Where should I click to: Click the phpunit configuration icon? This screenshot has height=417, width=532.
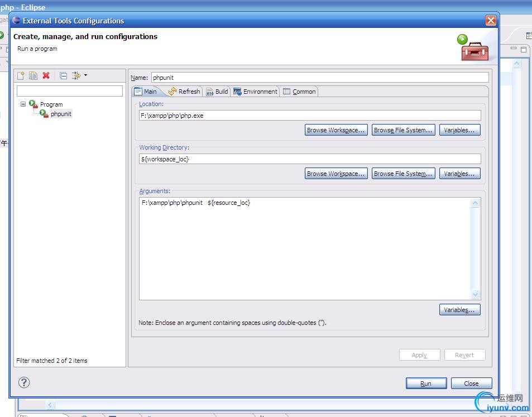(x=44, y=114)
